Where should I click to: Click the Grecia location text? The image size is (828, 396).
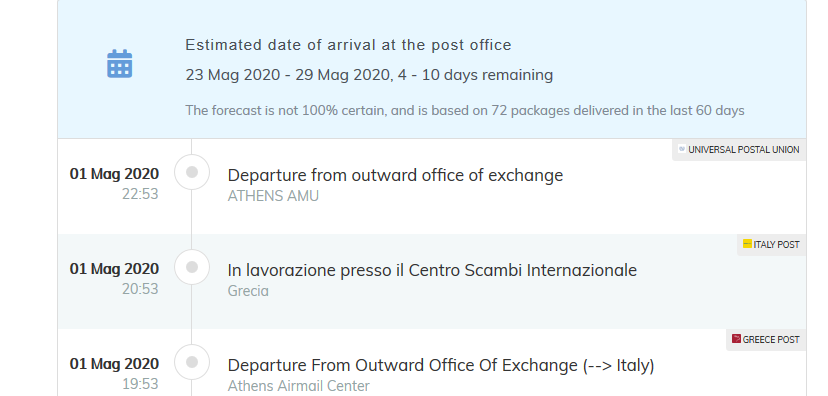(248, 291)
